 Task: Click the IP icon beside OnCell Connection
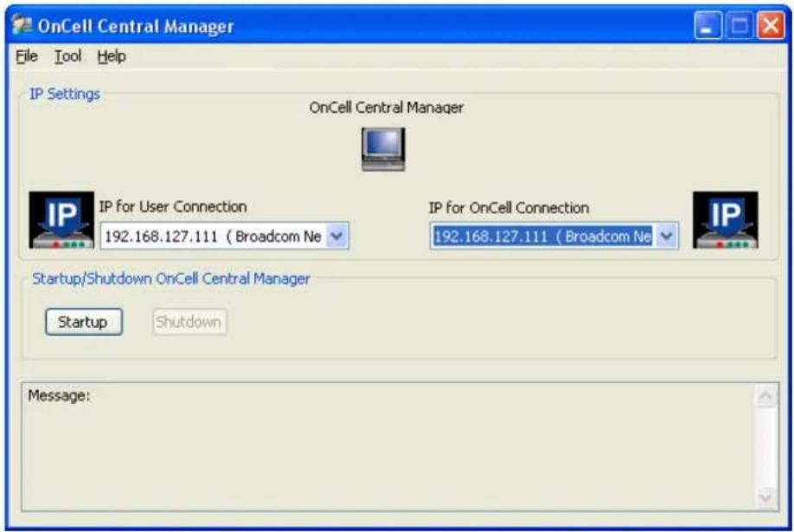725,220
